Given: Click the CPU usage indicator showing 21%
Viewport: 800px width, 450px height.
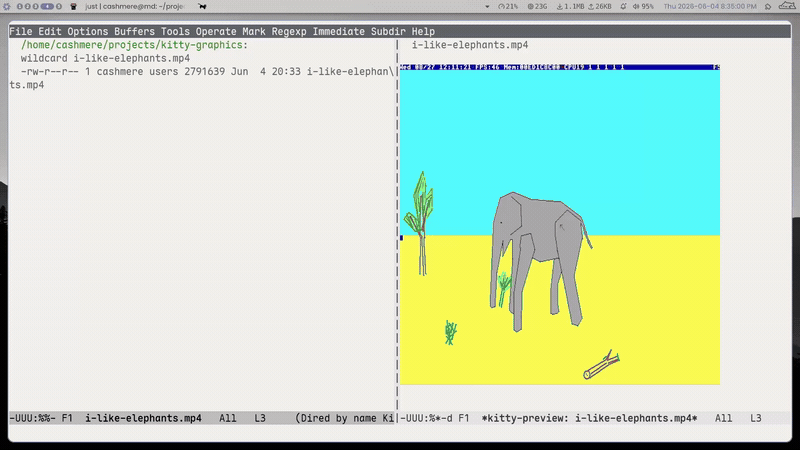Looking at the screenshot, I should (508, 7).
